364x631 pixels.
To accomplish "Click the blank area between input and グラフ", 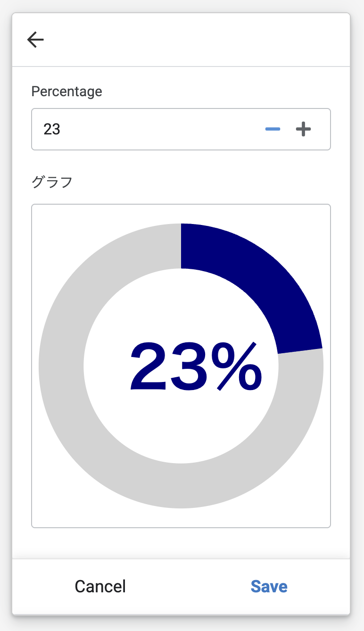I will [x=181, y=162].
